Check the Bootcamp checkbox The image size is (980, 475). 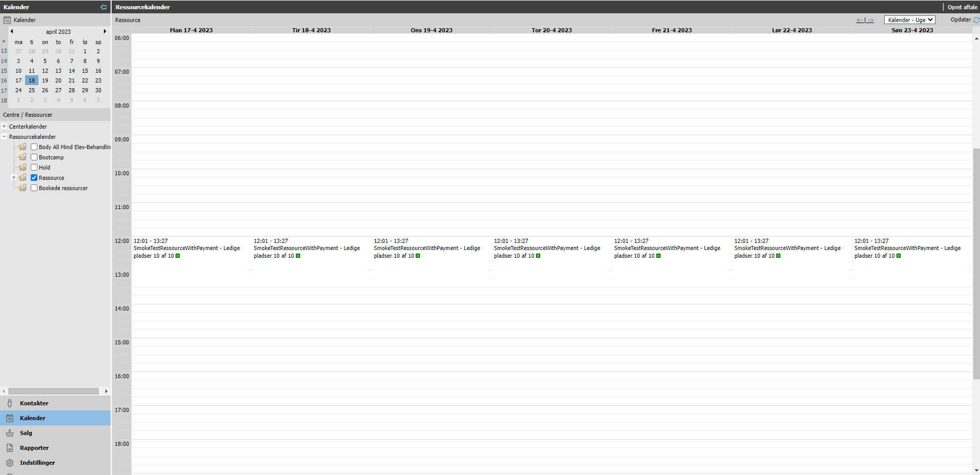(x=34, y=157)
